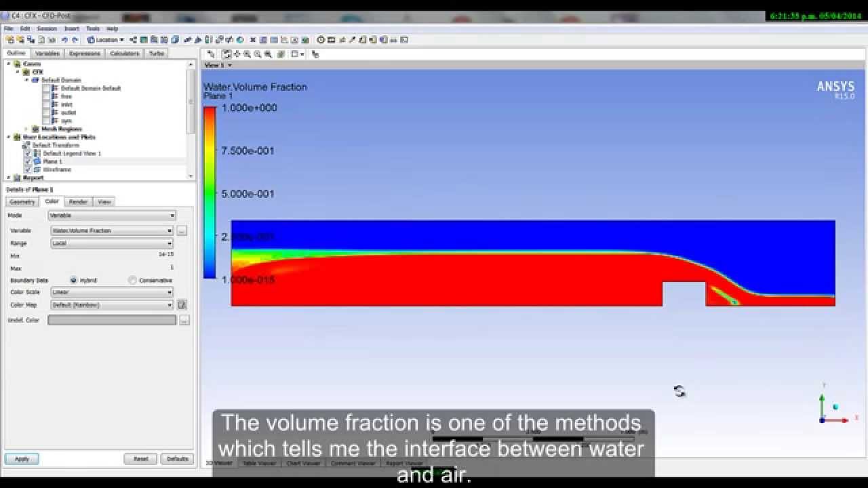Insert a new Chart from toolbar
The height and width of the screenshot is (488, 868).
tap(283, 40)
